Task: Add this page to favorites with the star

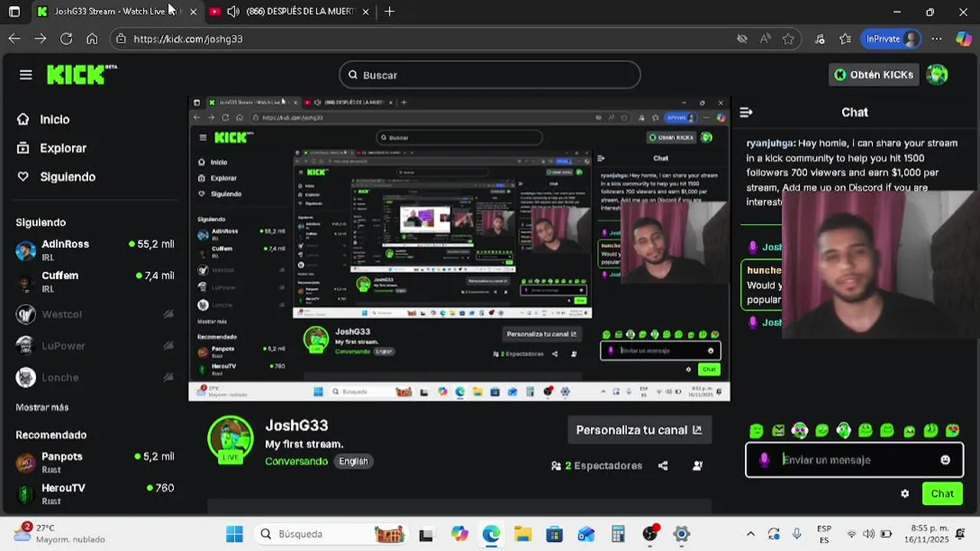Action: pos(789,38)
